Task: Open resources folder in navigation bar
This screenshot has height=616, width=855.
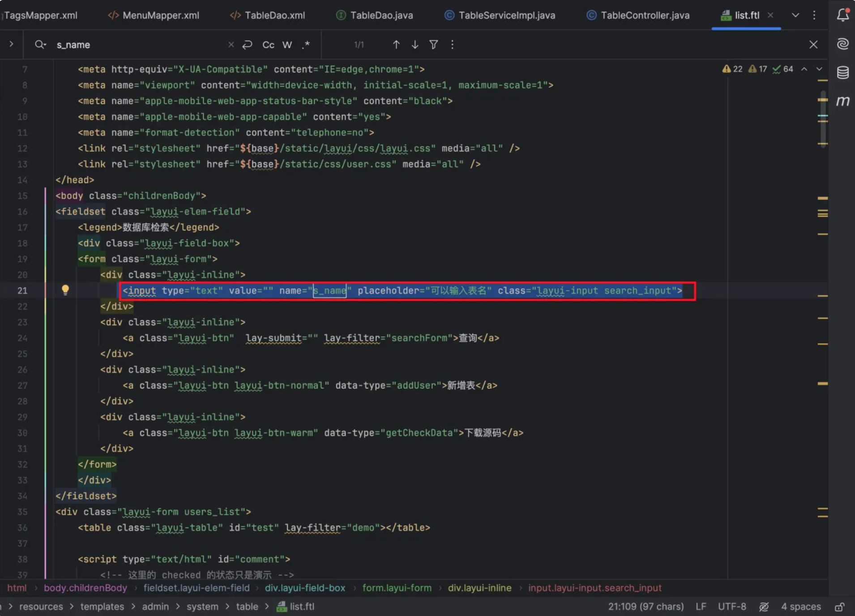Action: click(x=41, y=607)
